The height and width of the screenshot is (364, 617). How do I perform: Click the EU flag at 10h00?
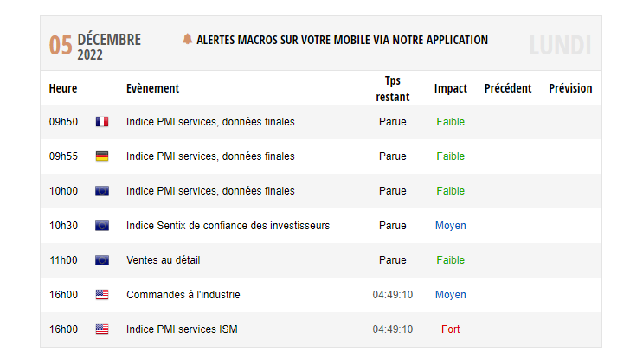click(x=102, y=191)
